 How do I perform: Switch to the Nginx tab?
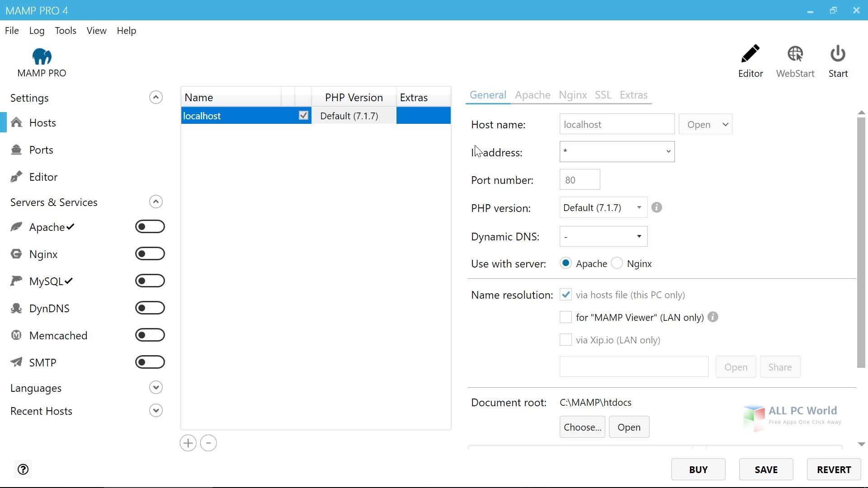click(572, 94)
